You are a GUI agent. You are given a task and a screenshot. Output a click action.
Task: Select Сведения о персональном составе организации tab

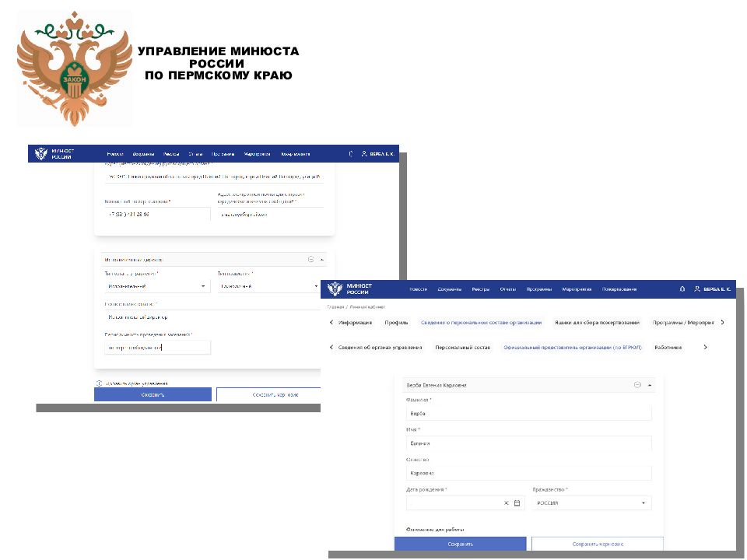[x=481, y=322]
